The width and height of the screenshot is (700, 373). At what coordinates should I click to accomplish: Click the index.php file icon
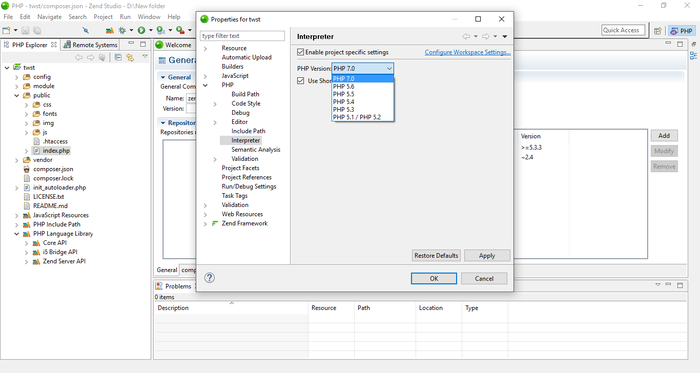[x=37, y=151]
